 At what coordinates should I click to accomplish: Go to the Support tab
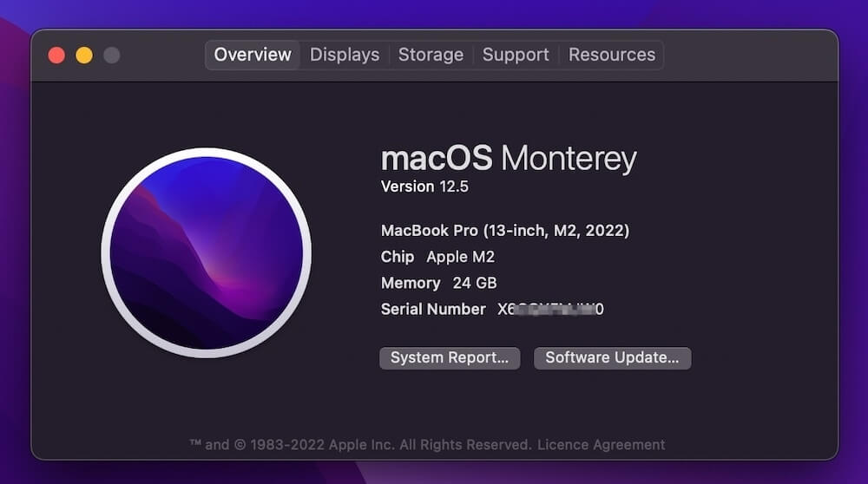516,55
